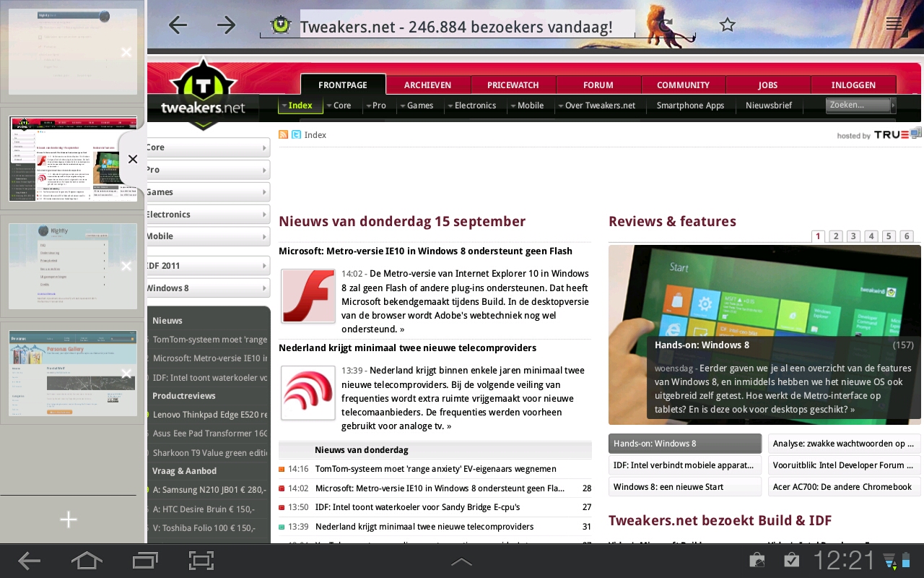Tap the battery status icon
Viewport: 924px width, 578px height.
point(906,561)
